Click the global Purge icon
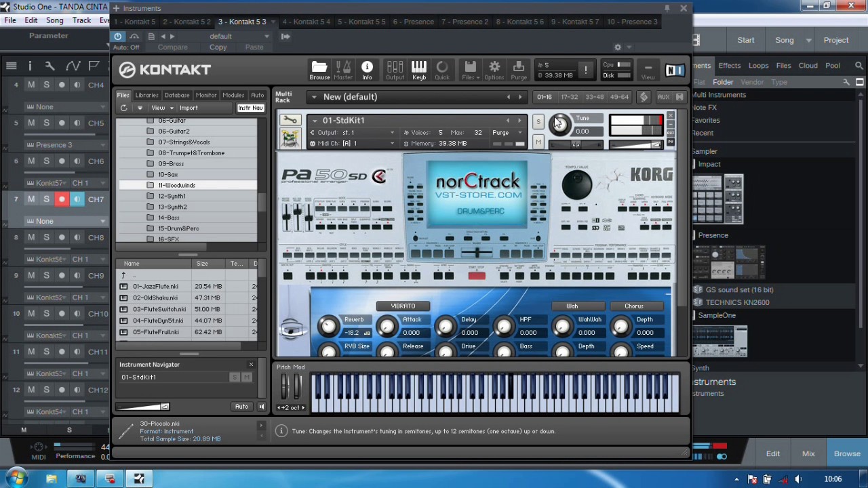This screenshot has height=488, width=868. [519, 70]
